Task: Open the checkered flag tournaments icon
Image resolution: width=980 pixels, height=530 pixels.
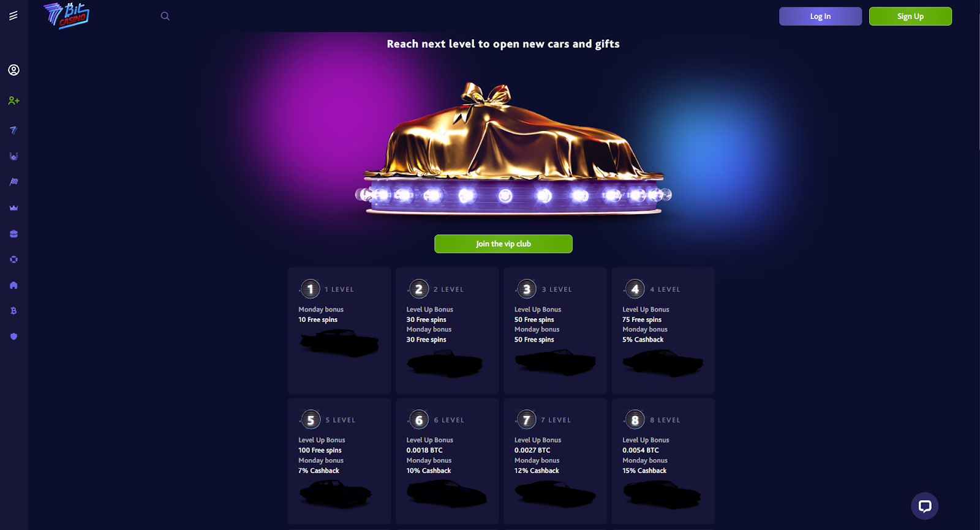Action: 13,182
